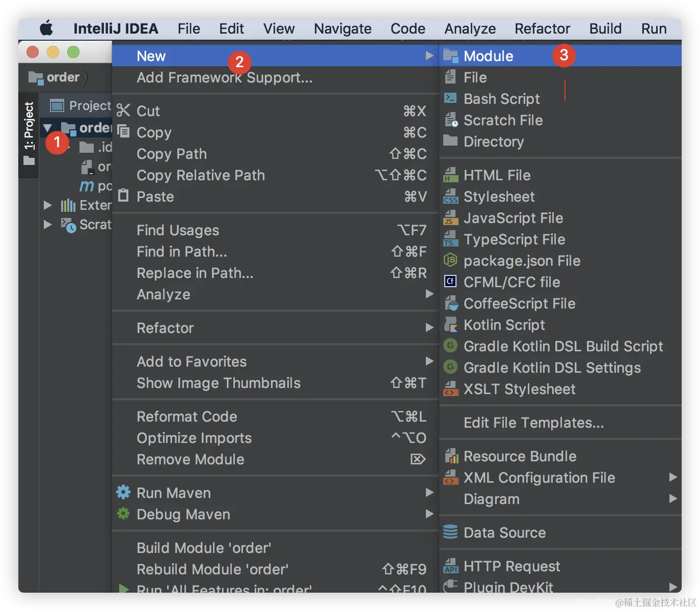Open the Analyze submenu arrow

tap(429, 294)
